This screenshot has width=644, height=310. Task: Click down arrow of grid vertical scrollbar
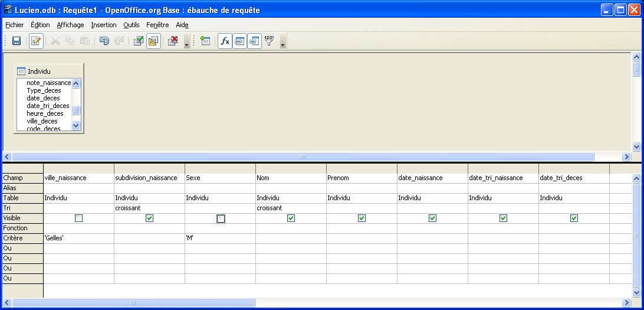pos(636,293)
